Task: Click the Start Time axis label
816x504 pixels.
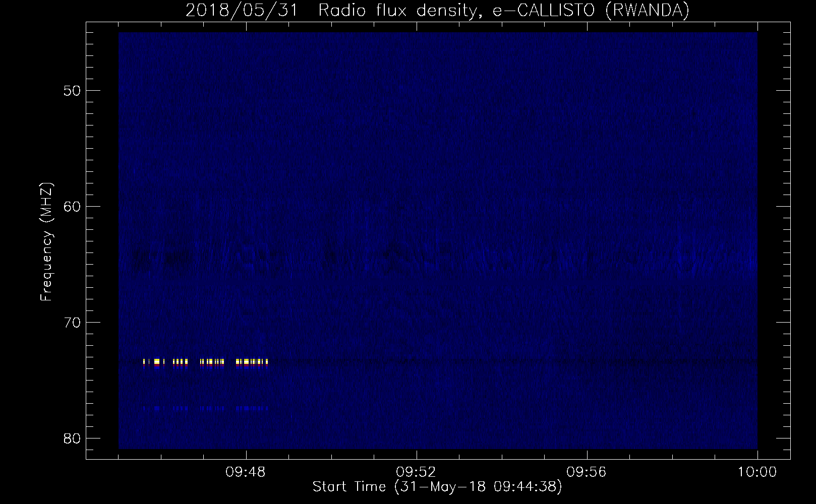Action: 437,487
